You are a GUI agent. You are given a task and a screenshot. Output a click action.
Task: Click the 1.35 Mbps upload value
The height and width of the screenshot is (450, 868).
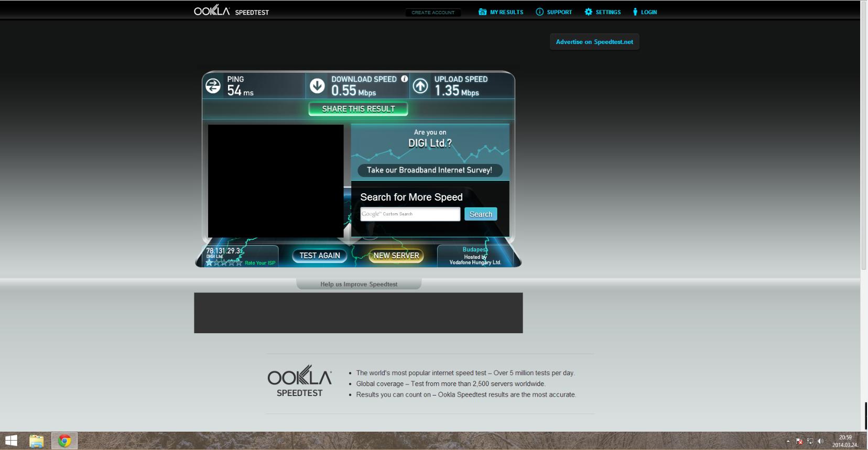[x=457, y=91]
